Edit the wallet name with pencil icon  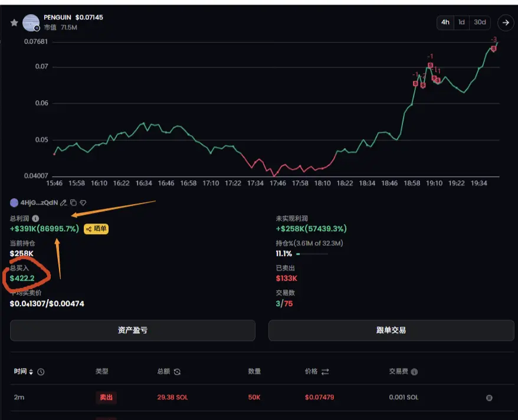point(64,202)
